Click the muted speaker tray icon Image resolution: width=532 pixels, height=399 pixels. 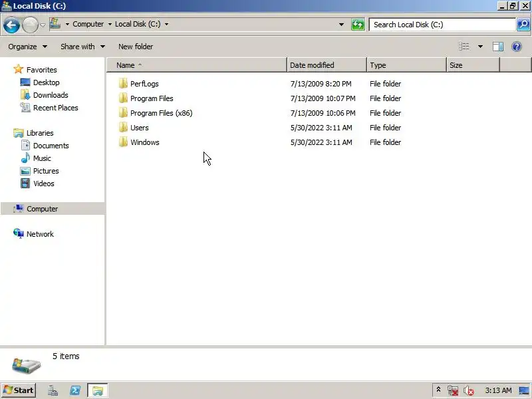click(x=469, y=391)
